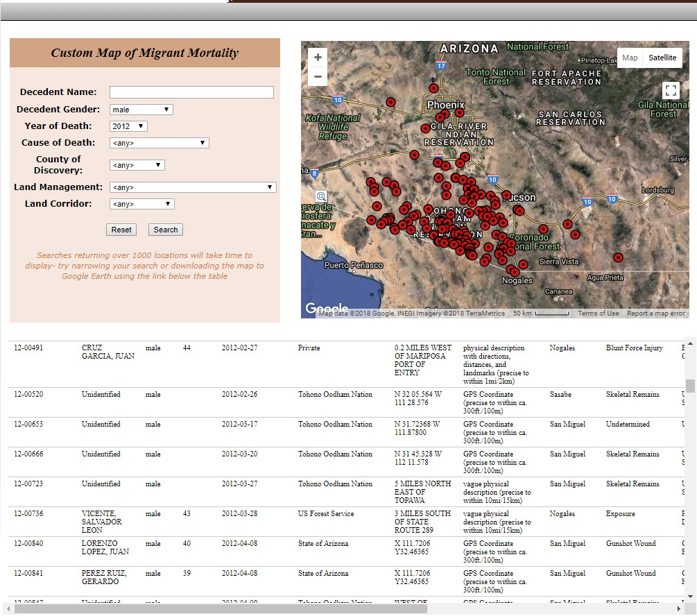Select case number 12-00723
This screenshot has width=697, height=616.
pos(28,484)
